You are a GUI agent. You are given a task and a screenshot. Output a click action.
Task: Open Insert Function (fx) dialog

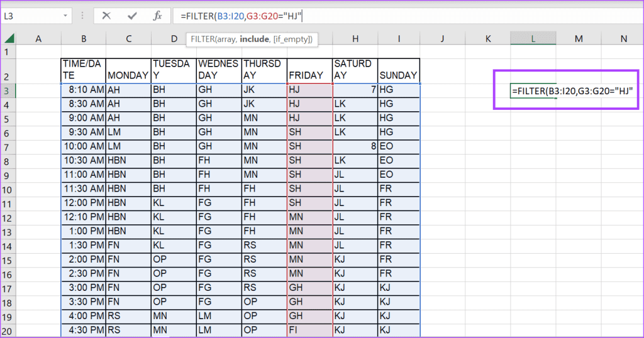158,16
